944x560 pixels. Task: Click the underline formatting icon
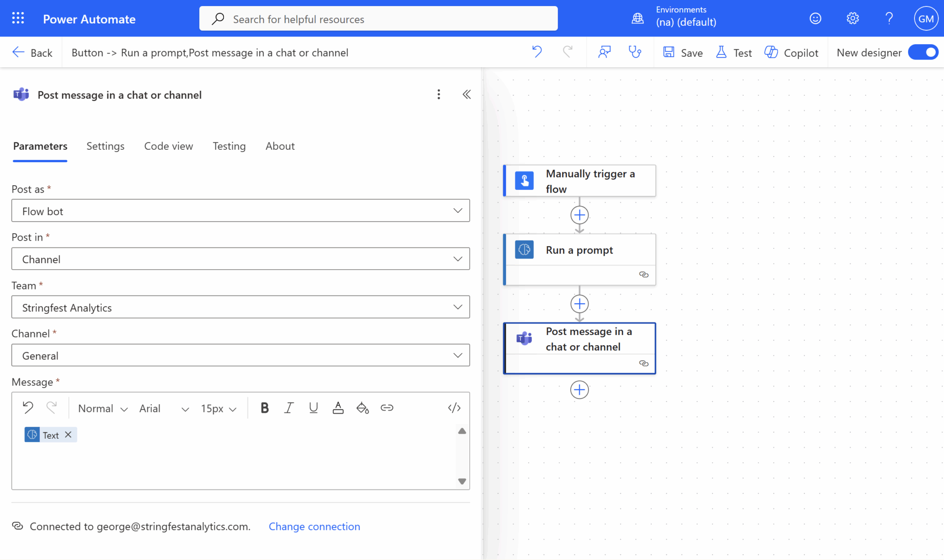[x=313, y=408]
